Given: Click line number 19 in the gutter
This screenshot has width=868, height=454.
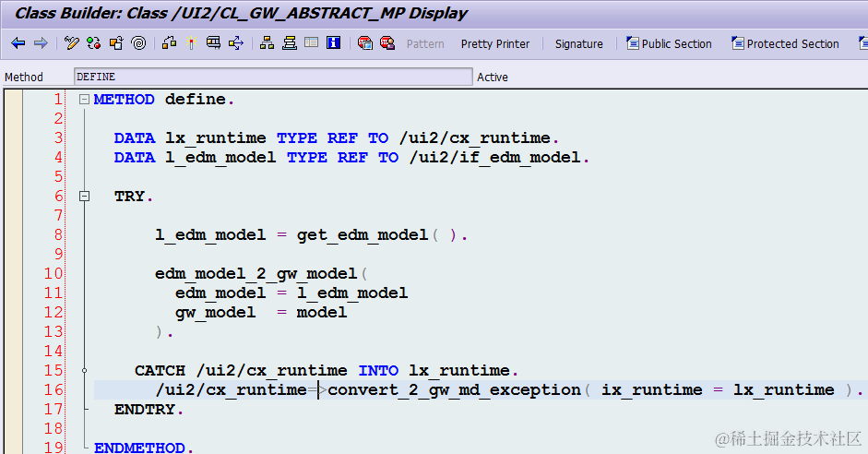Looking at the screenshot, I should click(x=54, y=447).
